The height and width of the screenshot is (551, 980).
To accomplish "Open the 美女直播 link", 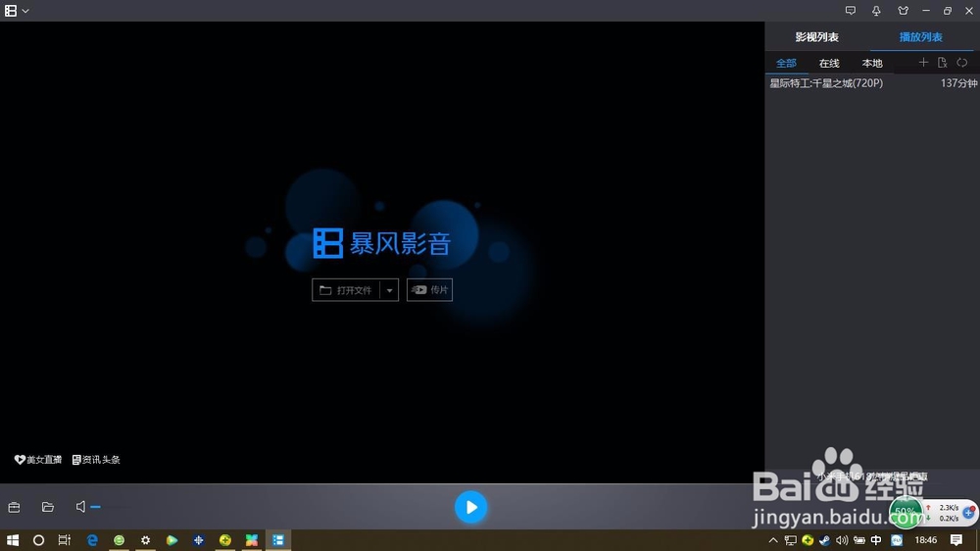I will (x=38, y=460).
